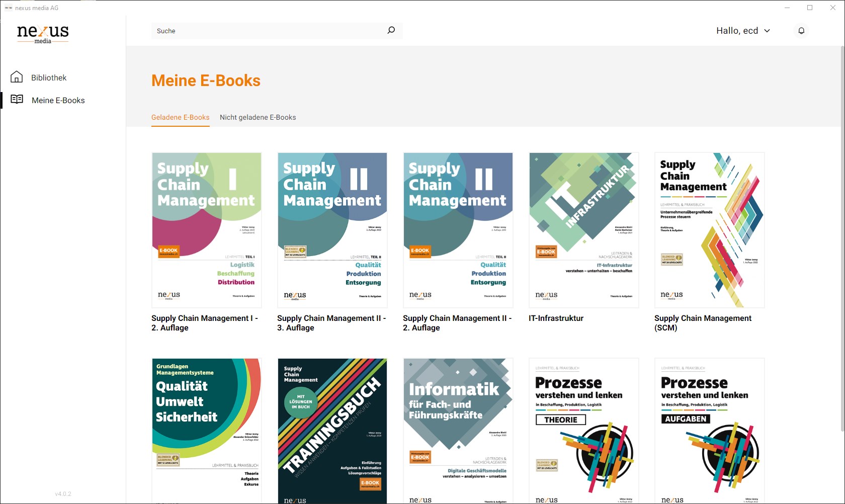The height and width of the screenshot is (504, 845).
Task: Click the Meine E-Books open book icon
Action: click(17, 99)
